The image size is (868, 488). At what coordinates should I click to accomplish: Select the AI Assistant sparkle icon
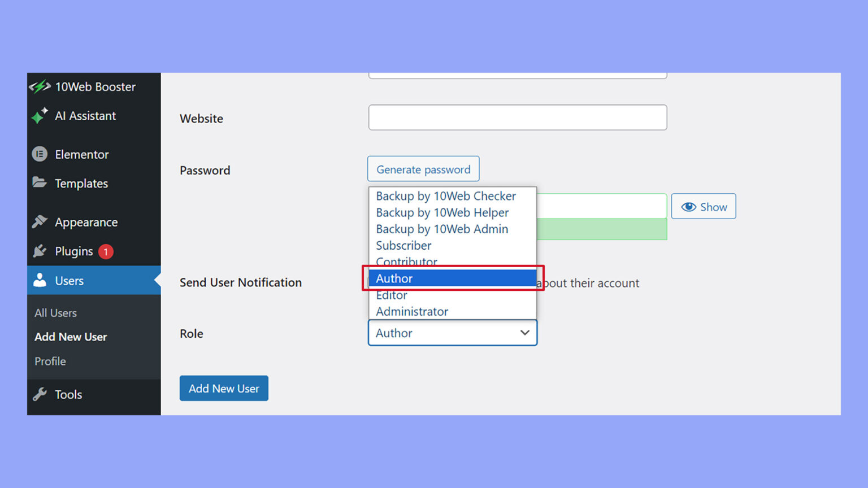[x=40, y=115]
